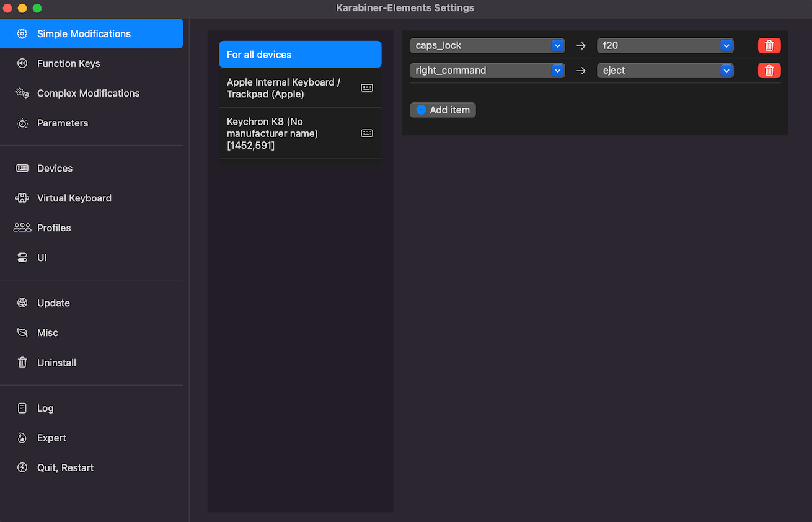
Task: Click the keyboard icon beside Devices
Action: [x=22, y=168]
